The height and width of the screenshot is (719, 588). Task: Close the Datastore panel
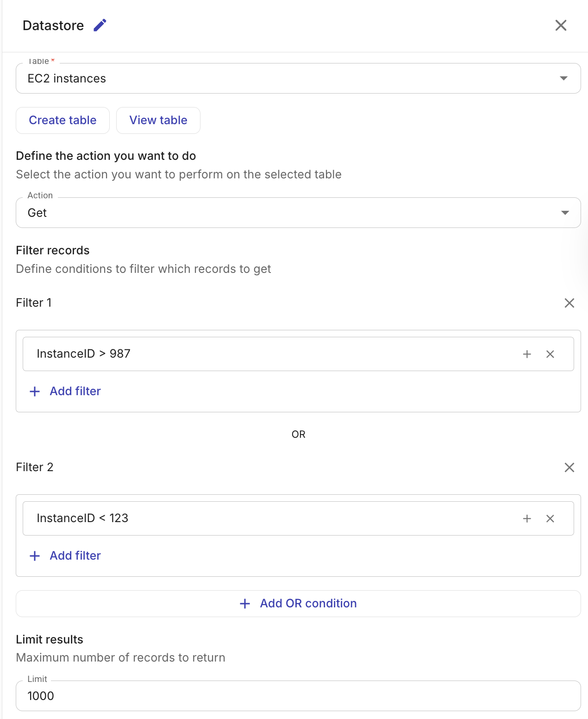click(561, 25)
